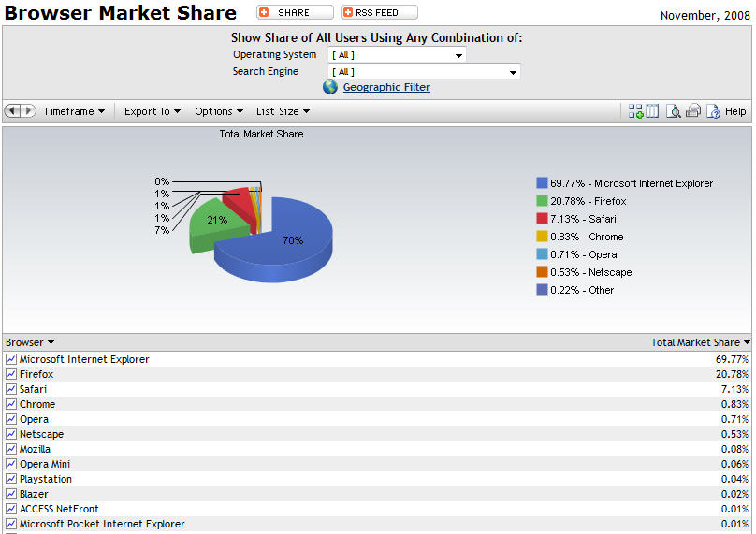756x534 pixels.
Task: Open trend chart icon for Chrome row
Action: pyautogui.click(x=11, y=404)
